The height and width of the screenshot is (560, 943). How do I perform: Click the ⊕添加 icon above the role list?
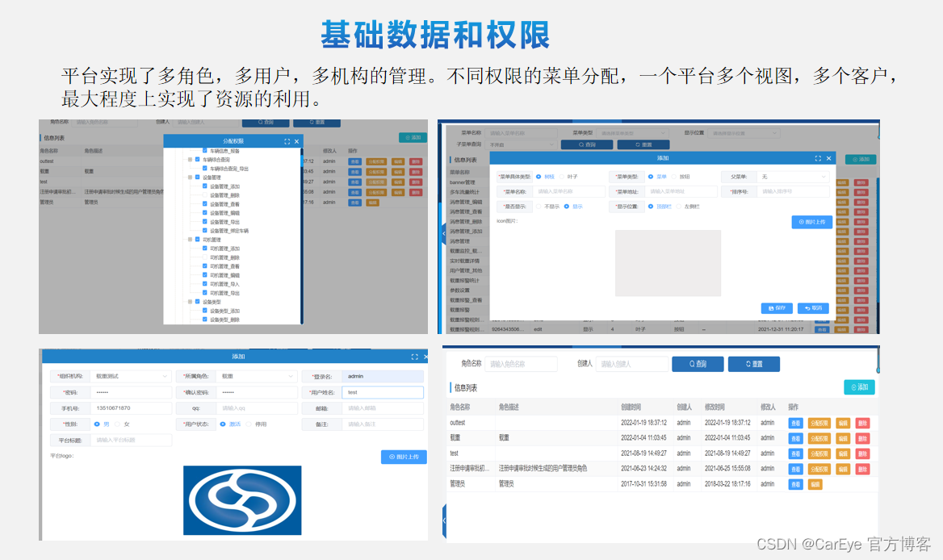click(x=859, y=387)
